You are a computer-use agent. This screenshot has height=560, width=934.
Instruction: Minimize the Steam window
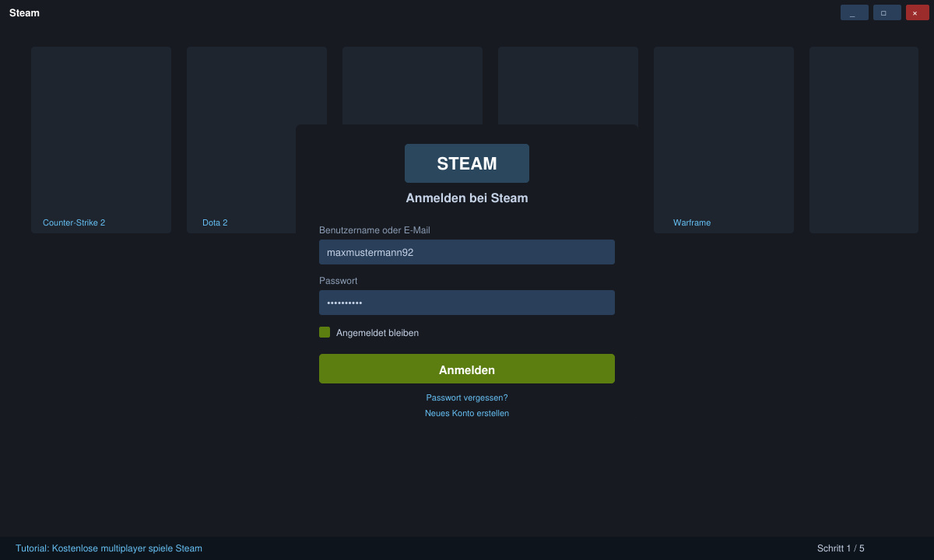855,12
